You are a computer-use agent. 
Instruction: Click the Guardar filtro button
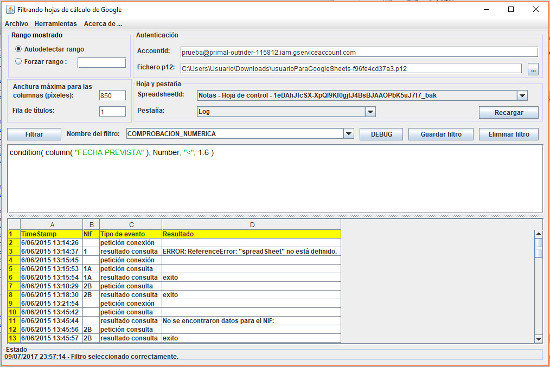pyautogui.click(x=441, y=134)
